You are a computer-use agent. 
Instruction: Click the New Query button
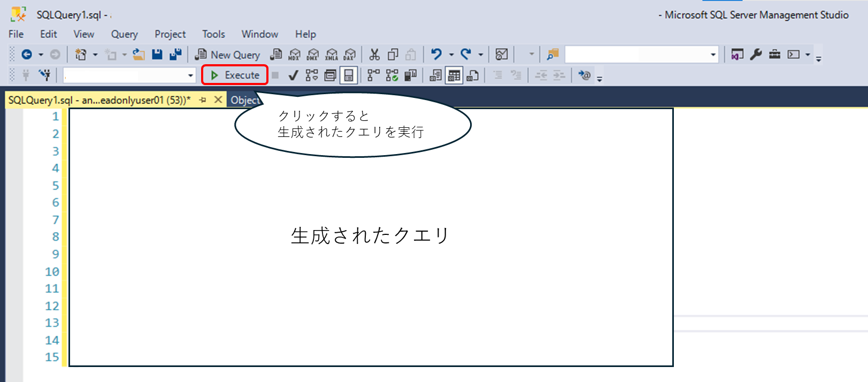[x=227, y=55]
